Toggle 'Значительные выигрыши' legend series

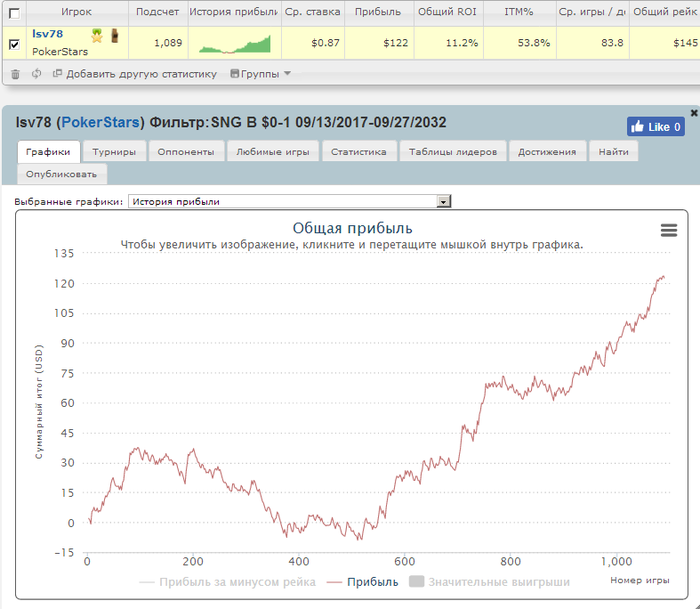(x=490, y=582)
